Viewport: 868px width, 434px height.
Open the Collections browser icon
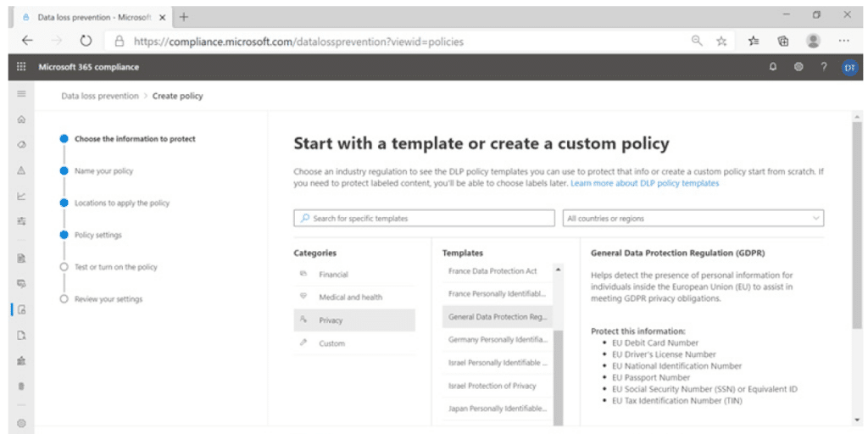tap(782, 41)
